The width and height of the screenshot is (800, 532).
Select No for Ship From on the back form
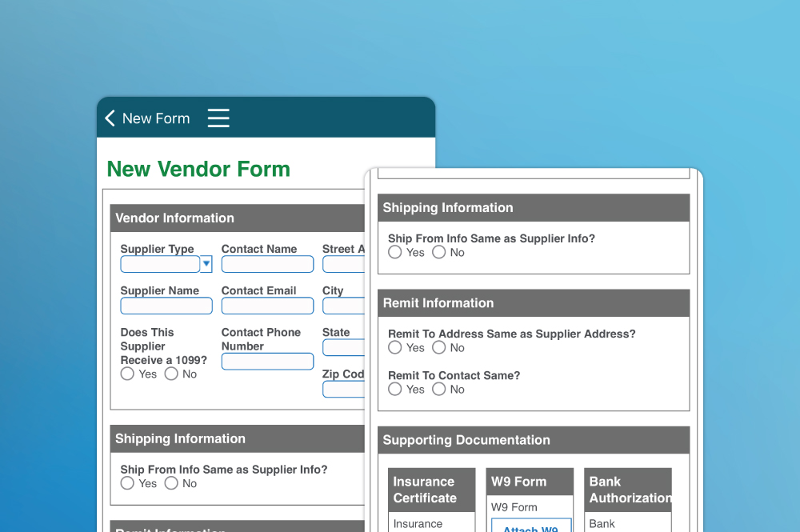click(x=438, y=252)
